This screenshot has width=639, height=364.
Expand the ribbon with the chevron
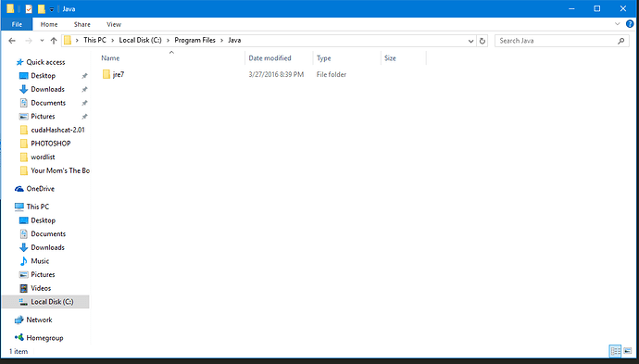tap(617, 24)
